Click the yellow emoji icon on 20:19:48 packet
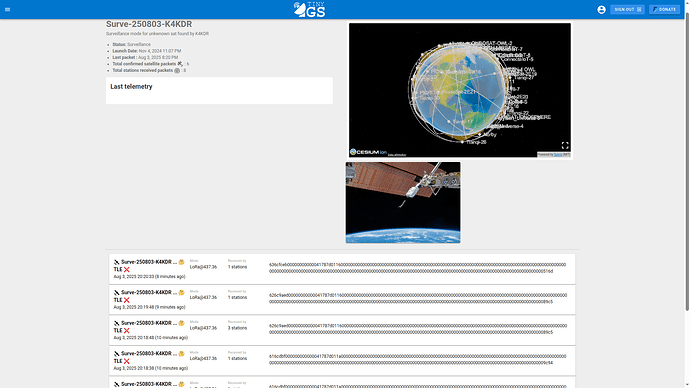690x388 pixels. [x=181, y=293]
